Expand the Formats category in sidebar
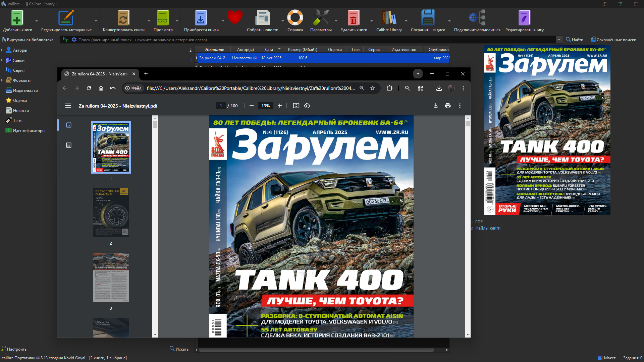This screenshot has width=644, height=362. click(x=2, y=80)
